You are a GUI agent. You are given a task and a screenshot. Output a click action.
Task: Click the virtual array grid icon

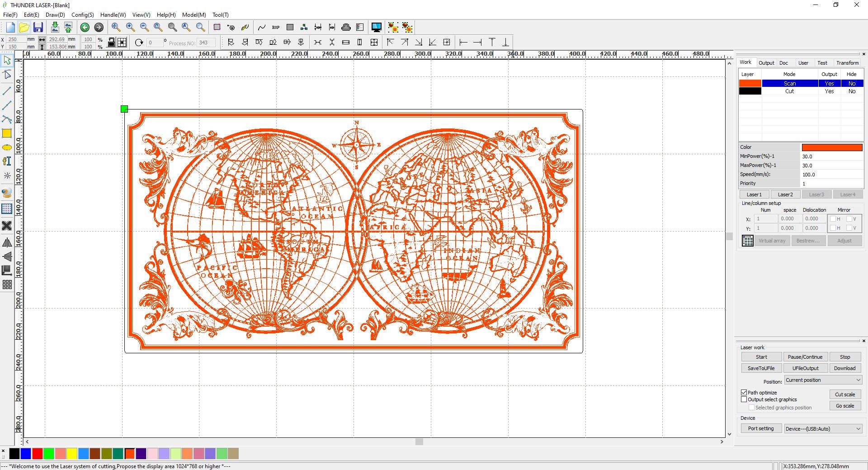(x=748, y=241)
